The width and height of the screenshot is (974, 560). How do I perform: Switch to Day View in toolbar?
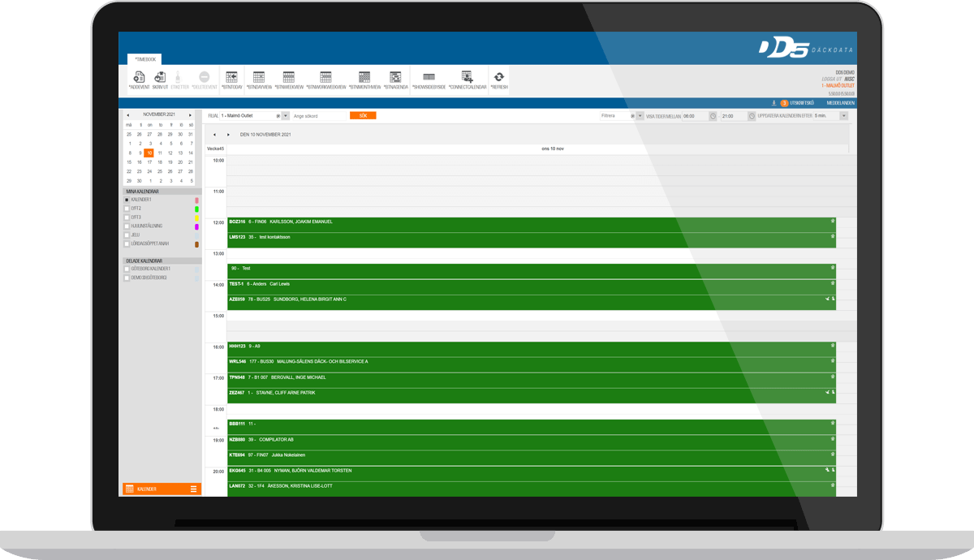click(259, 78)
